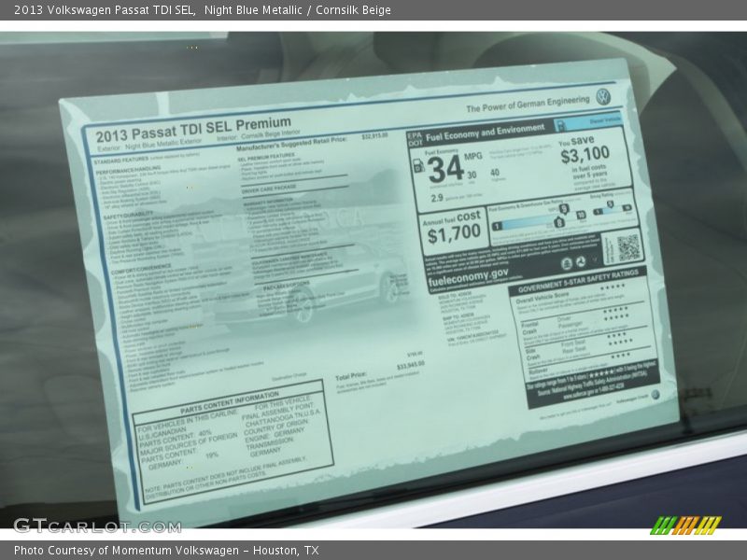
Task: Click the 'COMFORT/CONVENIENCE' section heading
Action: (142, 270)
